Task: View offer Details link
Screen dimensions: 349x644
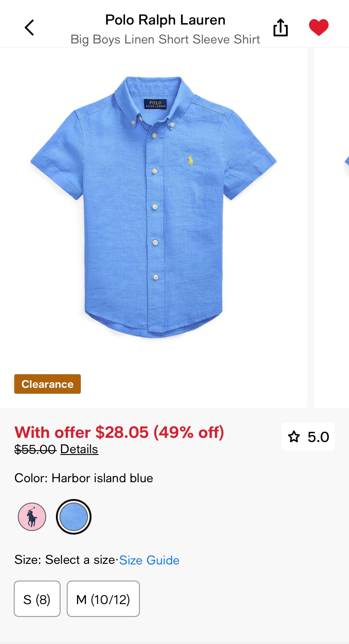Action: point(79,449)
